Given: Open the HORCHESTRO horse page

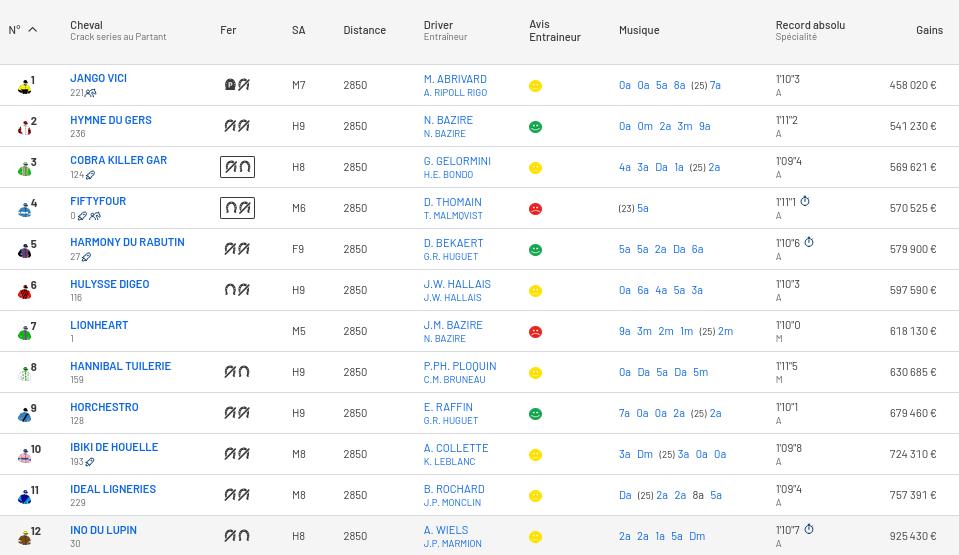Looking at the screenshot, I should click(x=104, y=407).
